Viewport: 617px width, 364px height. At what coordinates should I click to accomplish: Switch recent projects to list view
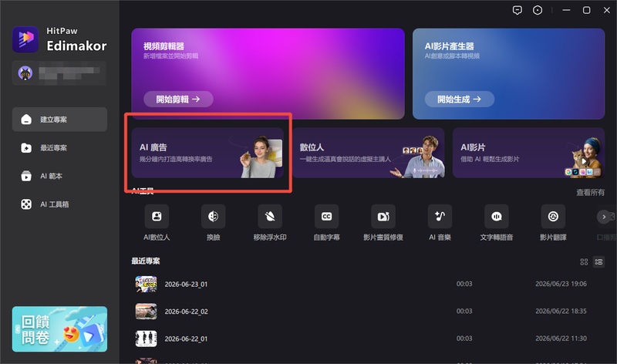click(598, 261)
